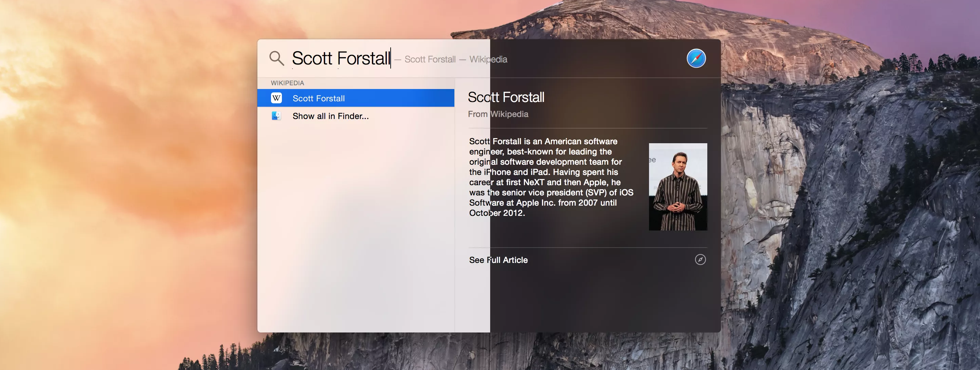Click the From Wikipedia subtitle
This screenshot has height=370, width=980.
pos(498,114)
